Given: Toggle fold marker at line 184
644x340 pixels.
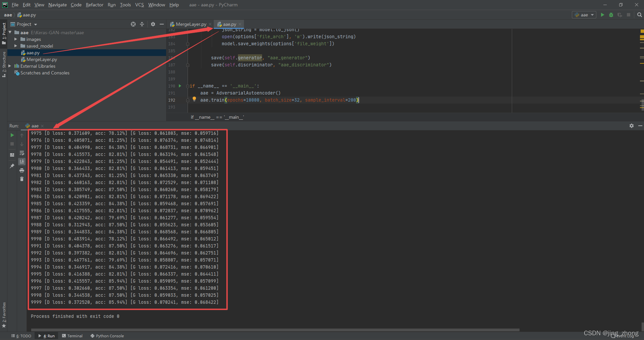Looking at the screenshot, I should (188, 44).
